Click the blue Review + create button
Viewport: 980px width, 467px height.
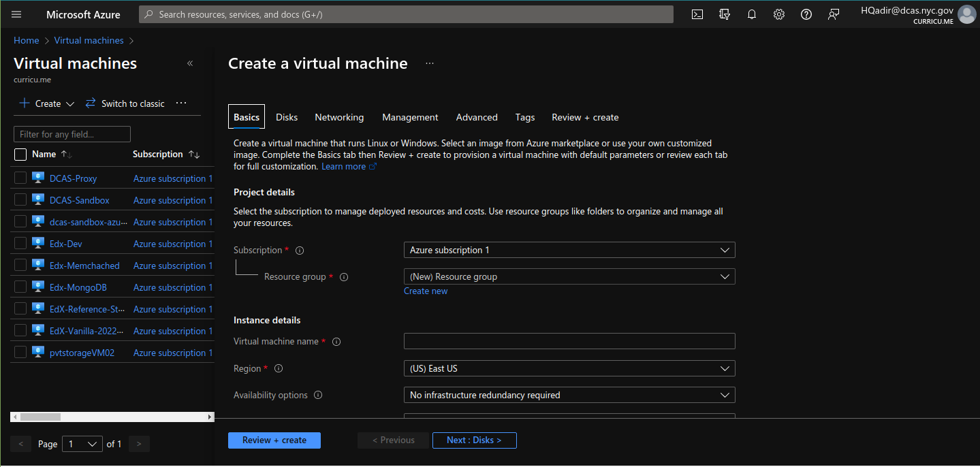(x=274, y=440)
